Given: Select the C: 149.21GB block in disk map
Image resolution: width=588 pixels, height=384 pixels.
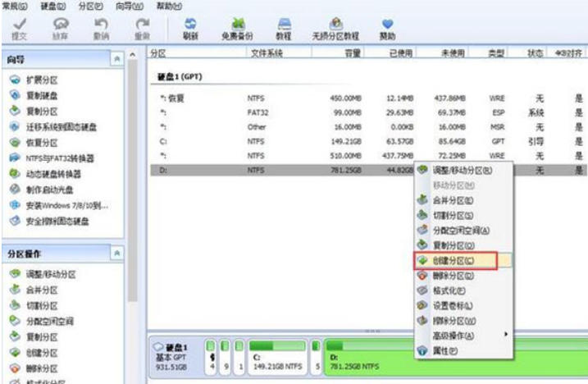Looking at the screenshot, I should (276, 357).
